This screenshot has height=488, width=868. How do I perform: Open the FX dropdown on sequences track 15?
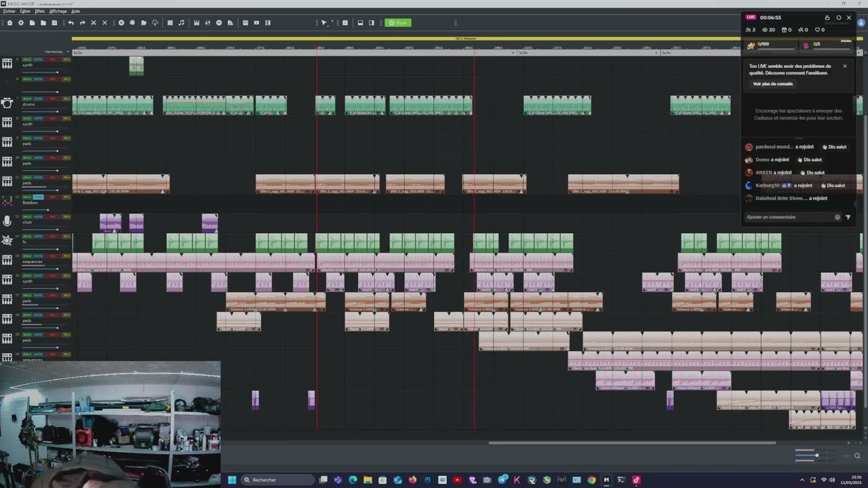tap(66, 256)
